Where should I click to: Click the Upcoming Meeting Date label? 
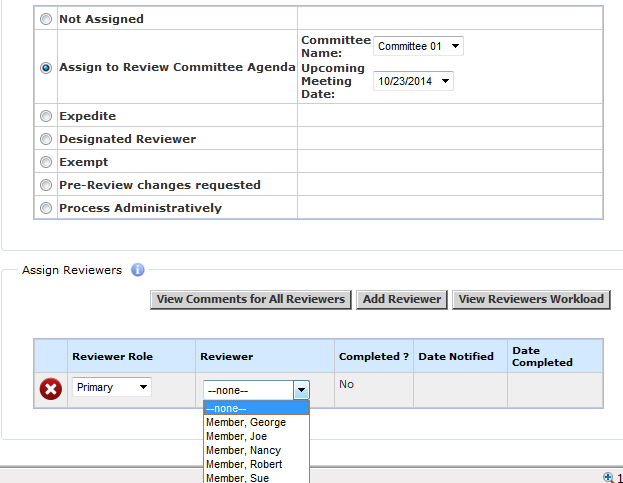(x=333, y=81)
